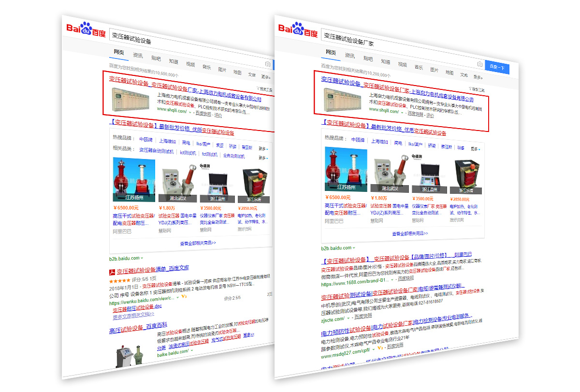The width and height of the screenshot is (580, 392).
Task: Click camera image-search icon on the left page
Action: 267,64
